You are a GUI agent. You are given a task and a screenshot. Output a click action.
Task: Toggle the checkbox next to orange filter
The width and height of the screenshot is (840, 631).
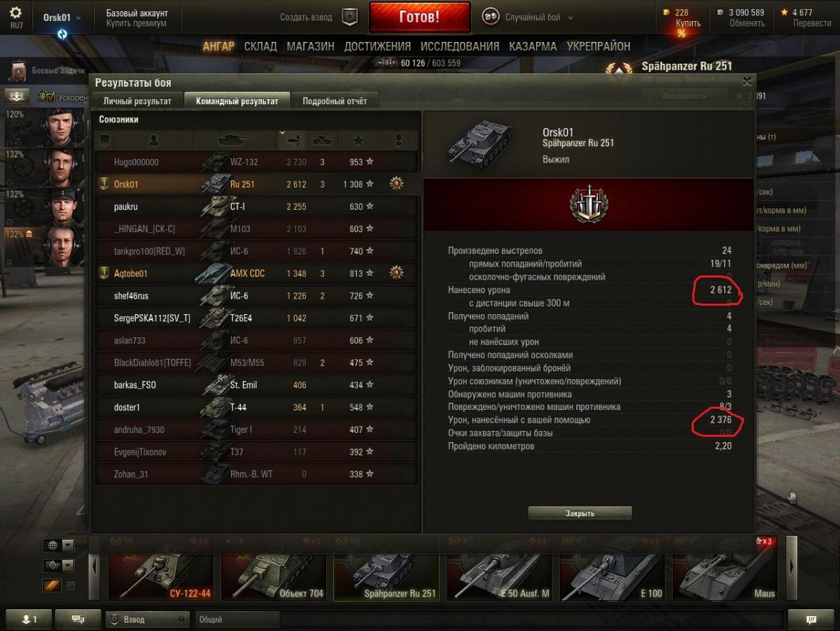click(x=71, y=586)
